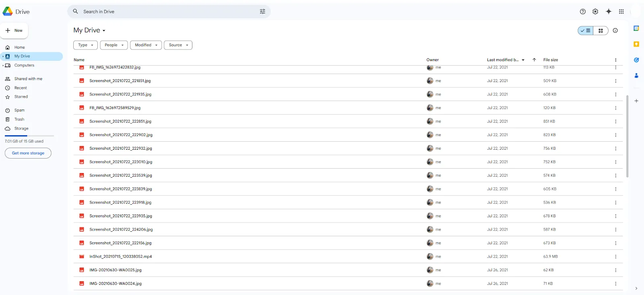
Task: Show side panel chevron
Action: coord(636,288)
